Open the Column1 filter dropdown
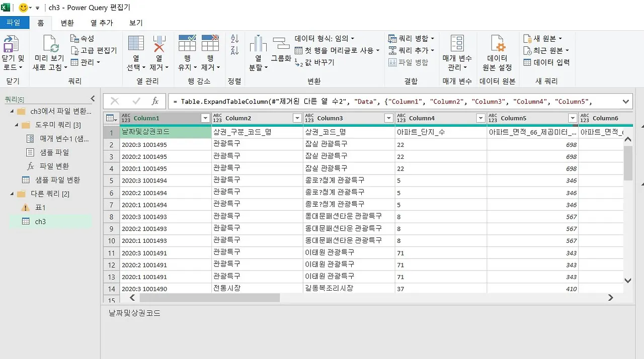The width and height of the screenshot is (644, 359). tap(205, 118)
